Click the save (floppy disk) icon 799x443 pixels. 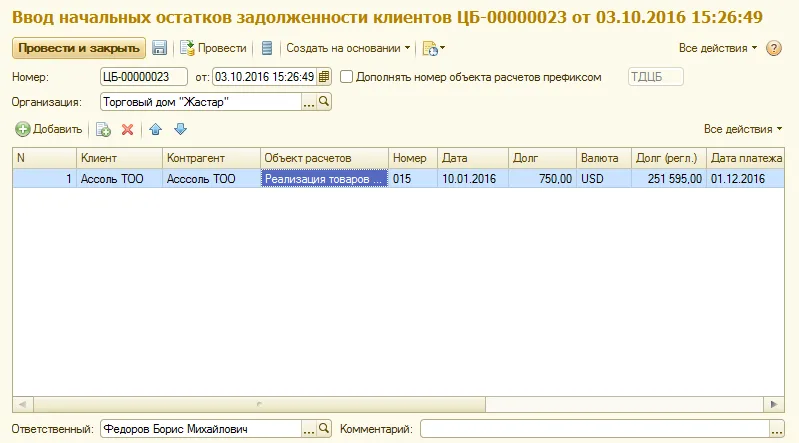pos(159,48)
